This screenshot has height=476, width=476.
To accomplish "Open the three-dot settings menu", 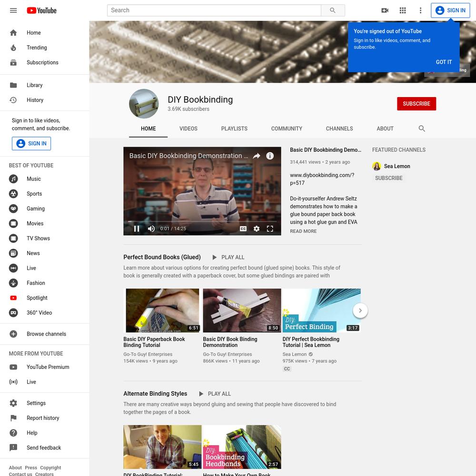I will (420, 10).
